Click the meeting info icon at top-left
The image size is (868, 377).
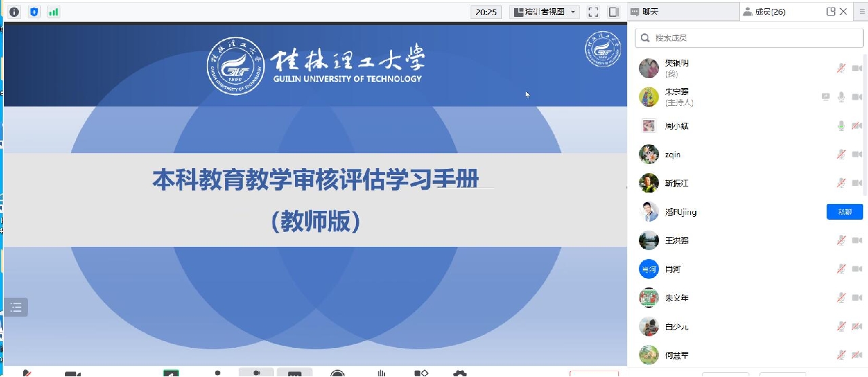pos(14,12)
